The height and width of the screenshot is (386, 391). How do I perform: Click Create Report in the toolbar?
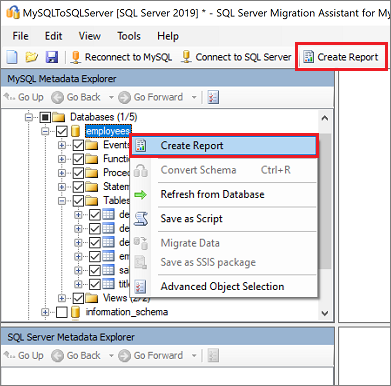coord(341,57)
